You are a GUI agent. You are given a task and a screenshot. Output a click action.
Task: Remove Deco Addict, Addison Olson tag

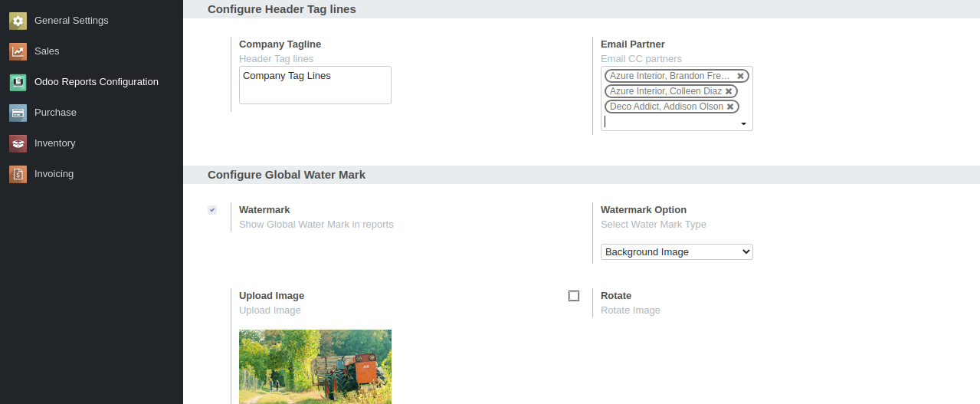click(730, 107)
